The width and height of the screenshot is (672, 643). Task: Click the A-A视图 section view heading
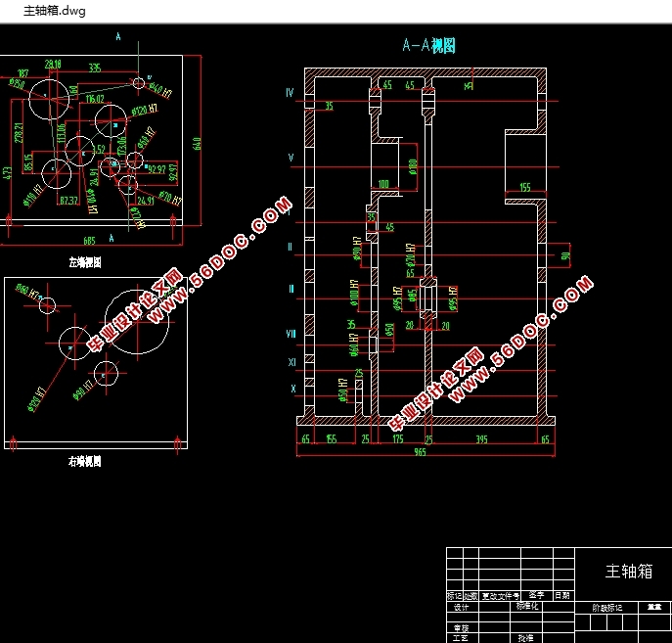point(428,45)
